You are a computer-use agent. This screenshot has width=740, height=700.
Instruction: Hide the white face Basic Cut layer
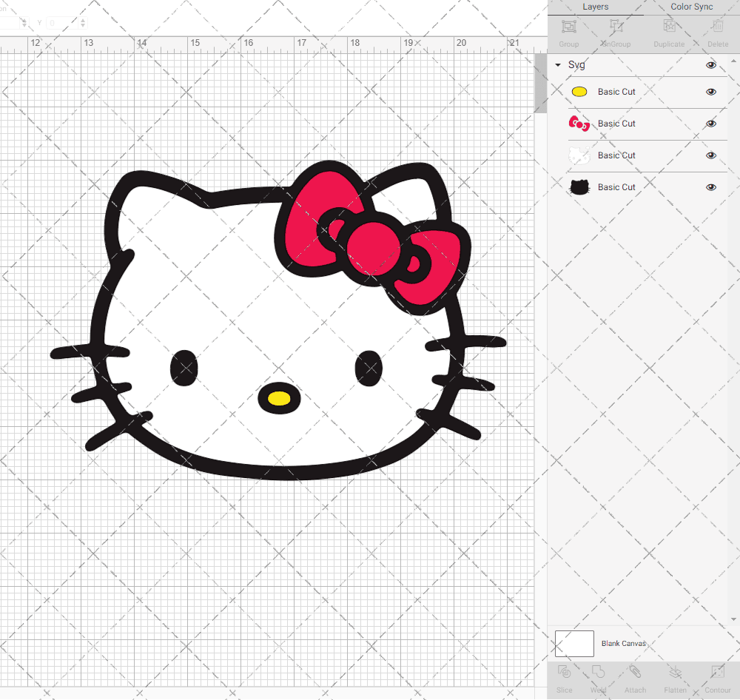[710, 155]
